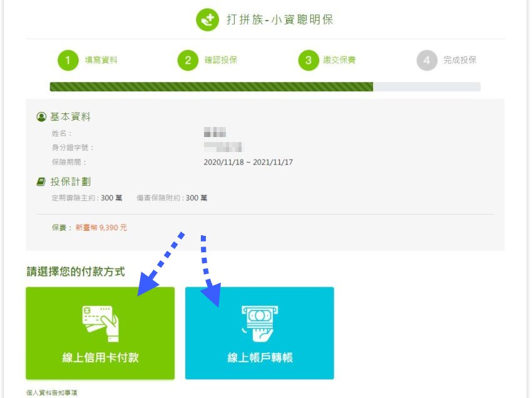Click step 1 circle for 填寫資料
This screenshot has height=398, width=532.
[x=68, y=61]
